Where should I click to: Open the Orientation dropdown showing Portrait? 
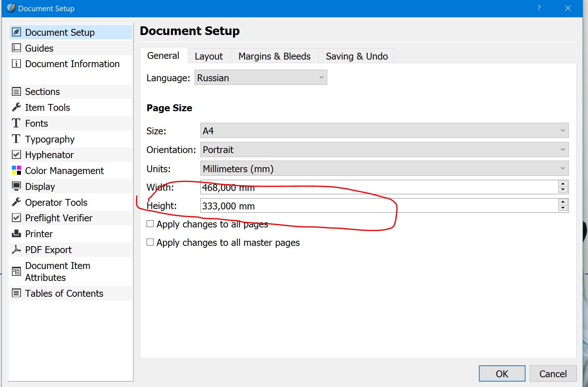tap(384, 149)
